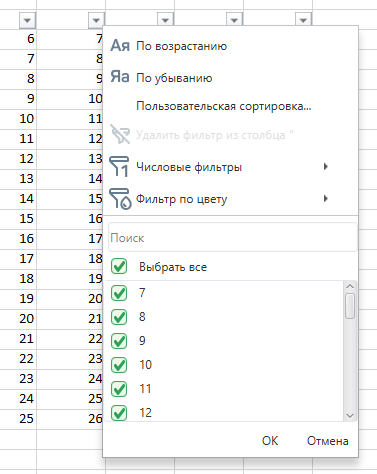Uncheck value 8 in filter list
Image resolution: width=377 pixels, height=474 pixels.
click(119, 317)
